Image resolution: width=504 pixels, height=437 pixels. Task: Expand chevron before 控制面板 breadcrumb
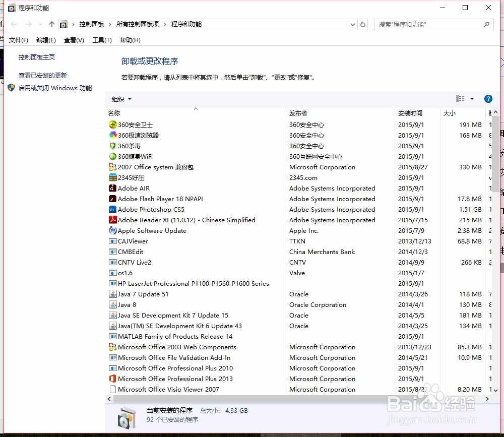(x=73, y=24)
